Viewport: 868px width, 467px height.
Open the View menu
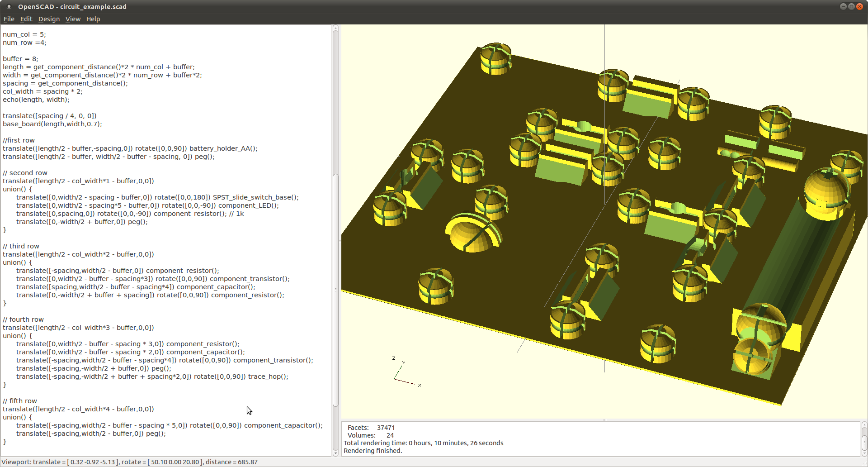coord(73,19)
